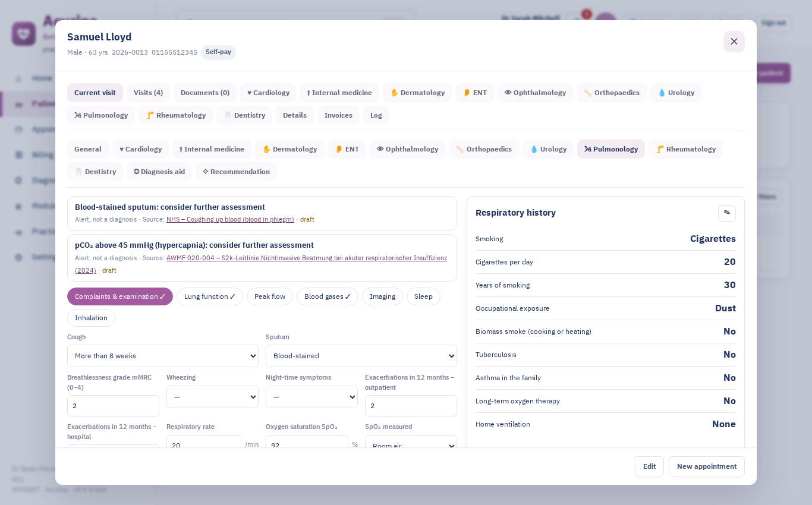812x505 pixels.
Task: Open the Inhalation section pill
Action: [91, 318]
